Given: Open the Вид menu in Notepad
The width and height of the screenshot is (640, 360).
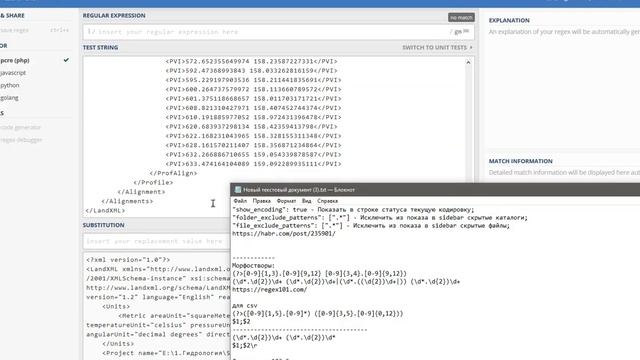Looking at the screenshot, I should pyautogui.click(x=307, y=201).
